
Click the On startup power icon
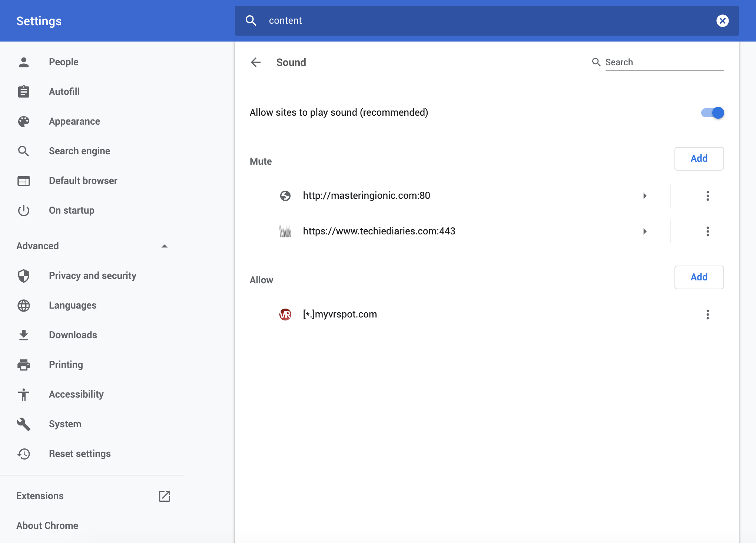(24, 210)
